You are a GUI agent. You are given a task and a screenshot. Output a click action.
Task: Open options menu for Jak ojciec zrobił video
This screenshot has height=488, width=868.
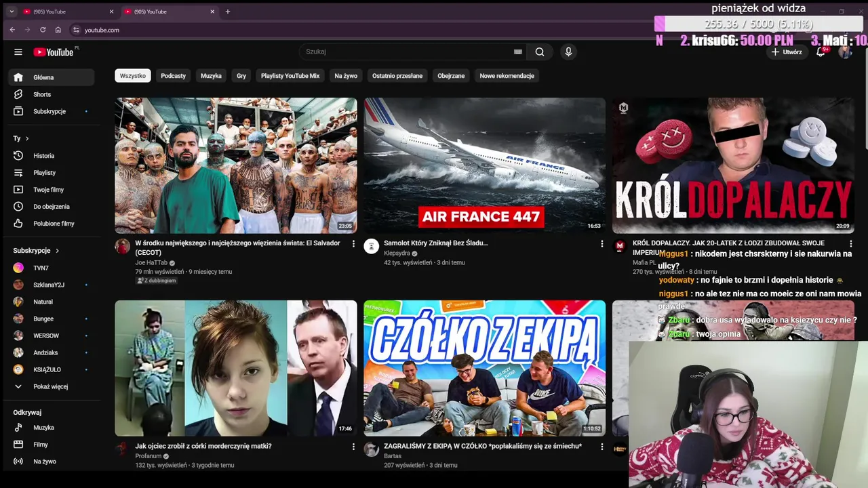(x=353, y=447)
